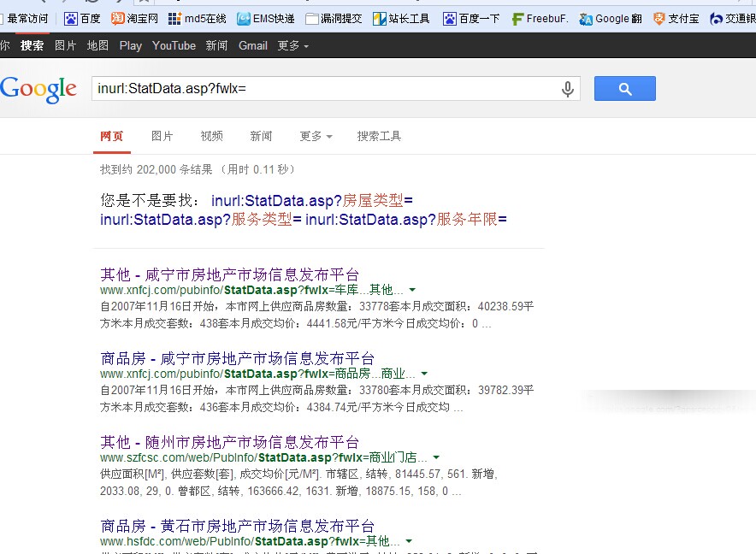Click snippet text mentioning 33780套
756x554 pixels.
(x=316, y=398)
